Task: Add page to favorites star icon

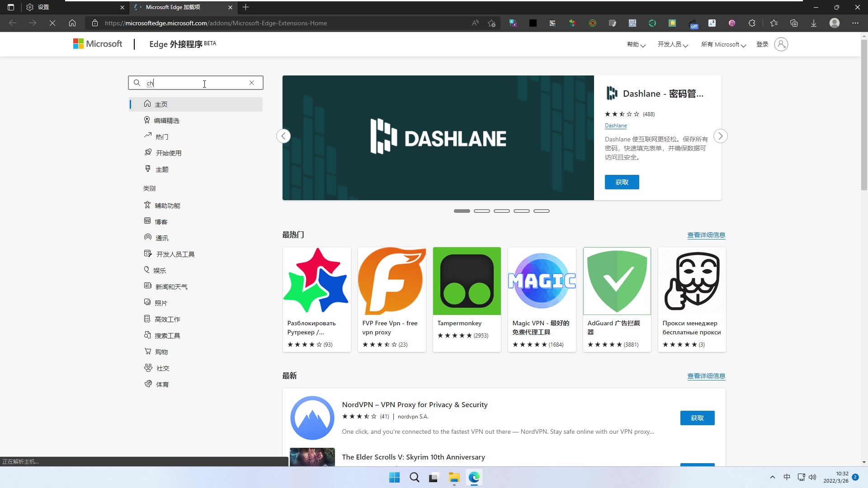Action: coord(492,23)
